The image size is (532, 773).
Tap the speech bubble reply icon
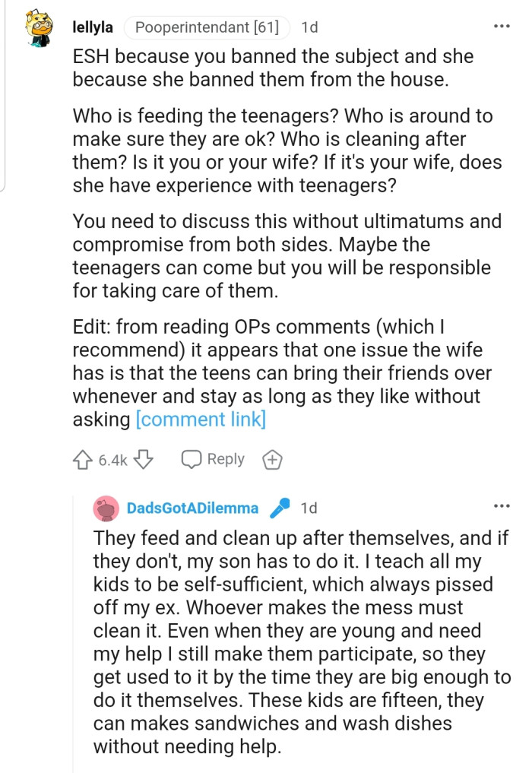[191, 460]
